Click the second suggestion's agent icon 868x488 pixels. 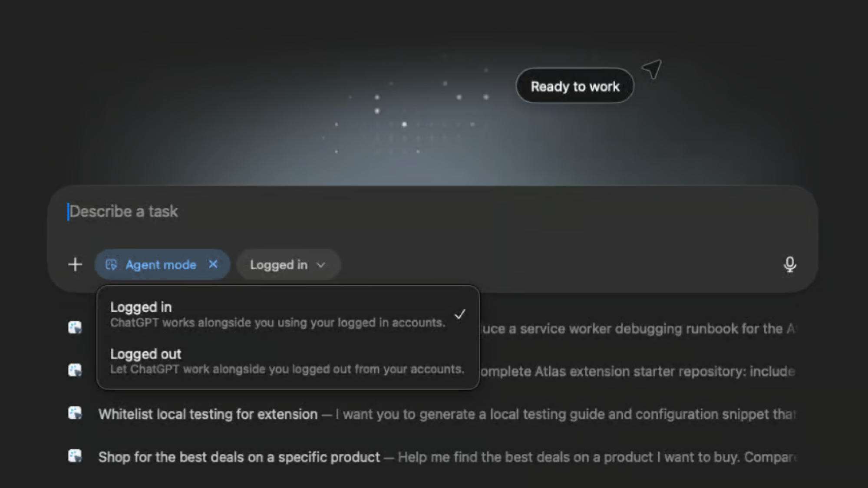point(75,370)
